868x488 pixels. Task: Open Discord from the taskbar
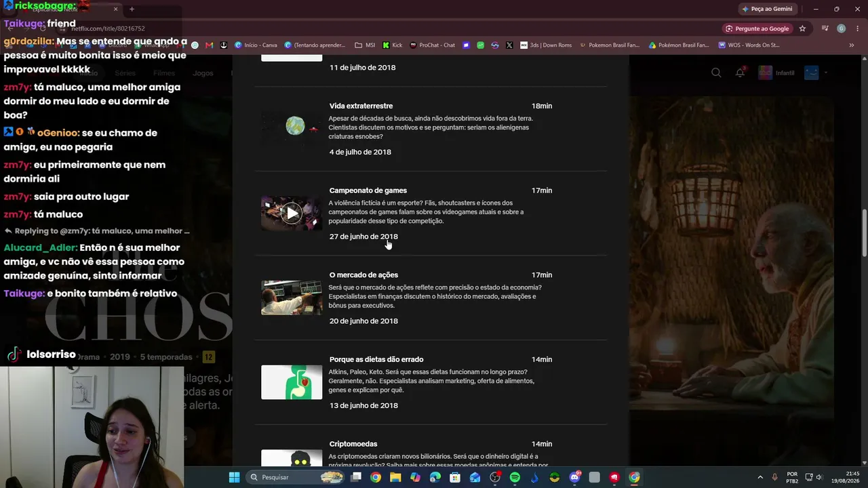coord(574,477)
